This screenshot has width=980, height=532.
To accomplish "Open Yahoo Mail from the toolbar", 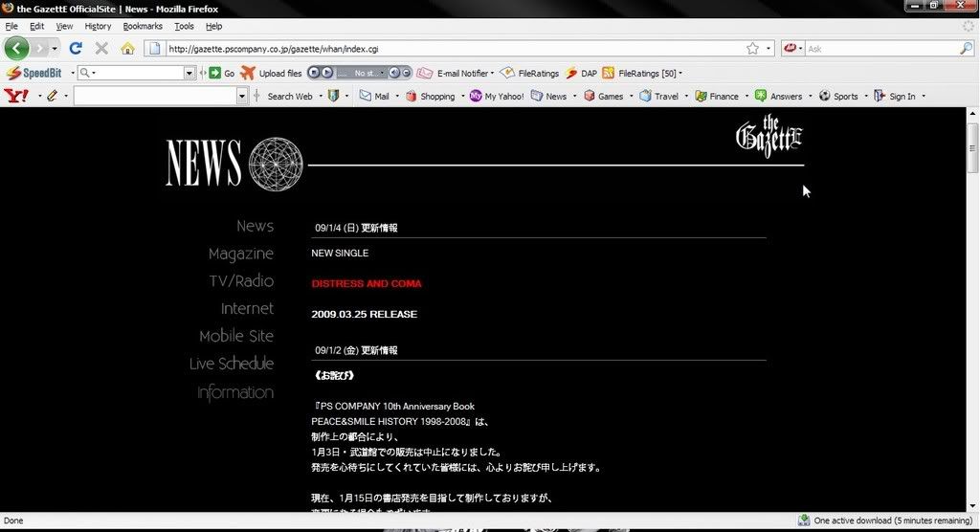I will click(373, 96).
